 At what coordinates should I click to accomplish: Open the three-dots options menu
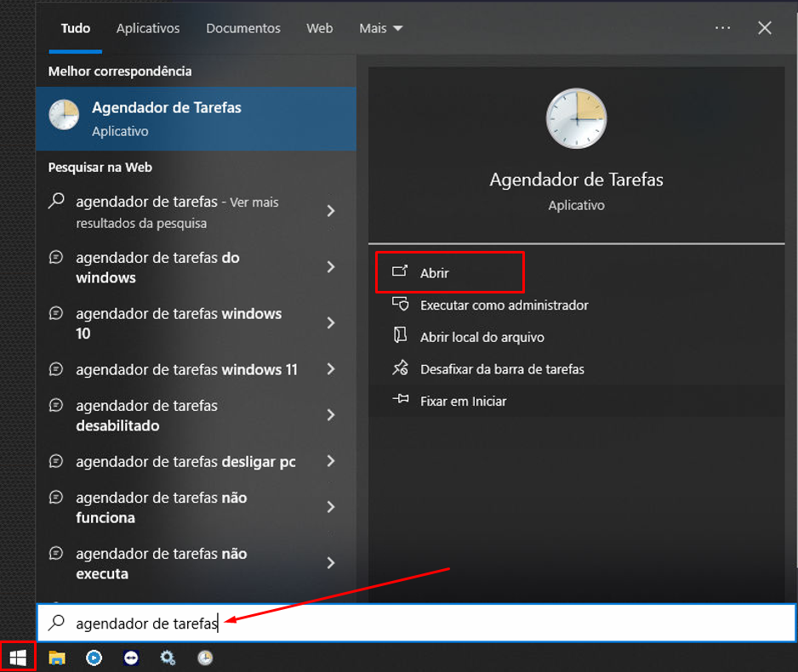click(x=722, y=28)
